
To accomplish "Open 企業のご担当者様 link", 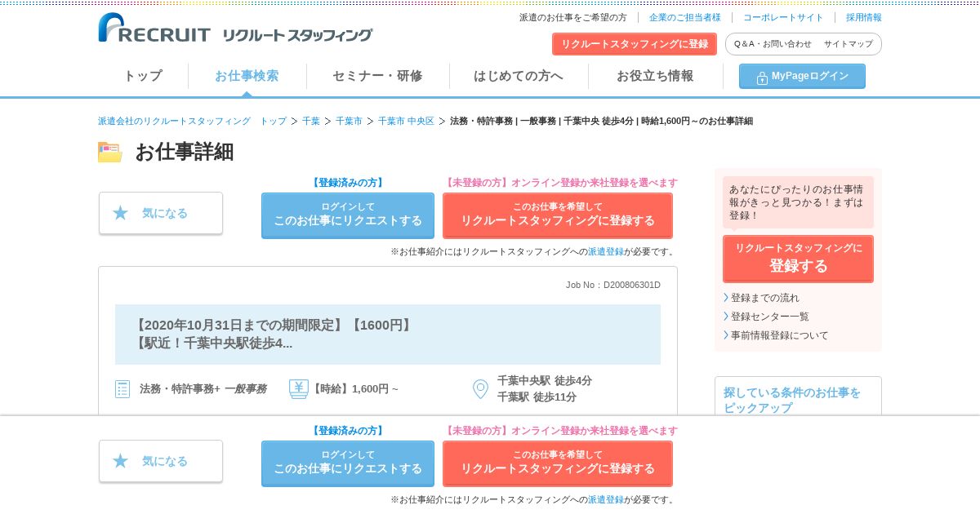I will coord(685,17).
